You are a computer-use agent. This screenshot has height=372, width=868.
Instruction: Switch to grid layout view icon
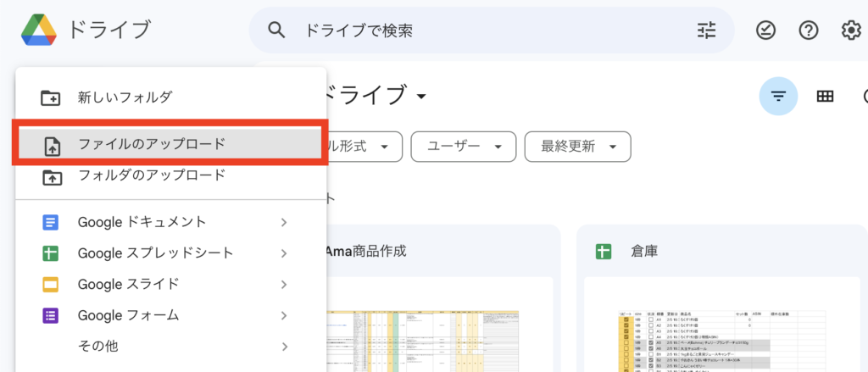[x=825, y=97]
